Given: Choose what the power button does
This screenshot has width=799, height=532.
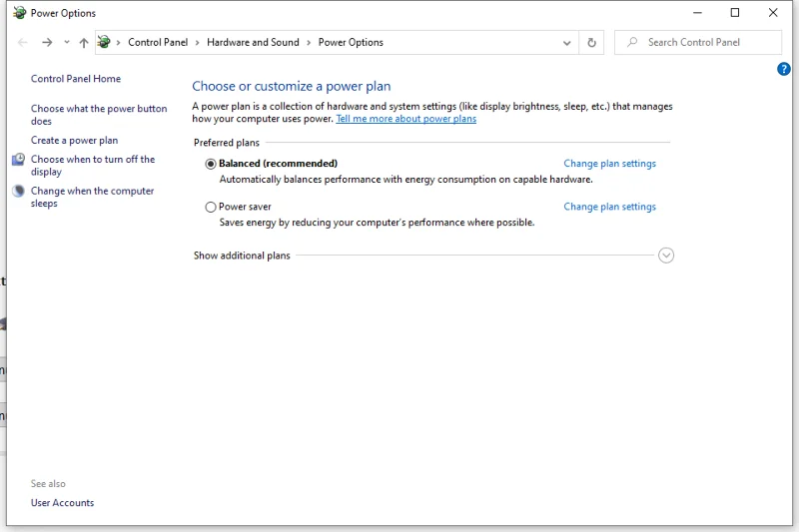Looking at the screenshot, I should [x=99, y=115].
